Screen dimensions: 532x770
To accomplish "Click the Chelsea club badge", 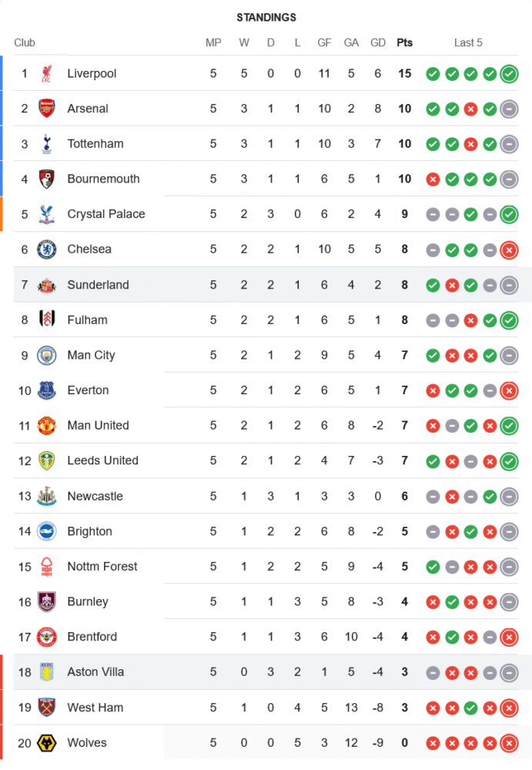I will pyautogui.click(x=47, y=249).
